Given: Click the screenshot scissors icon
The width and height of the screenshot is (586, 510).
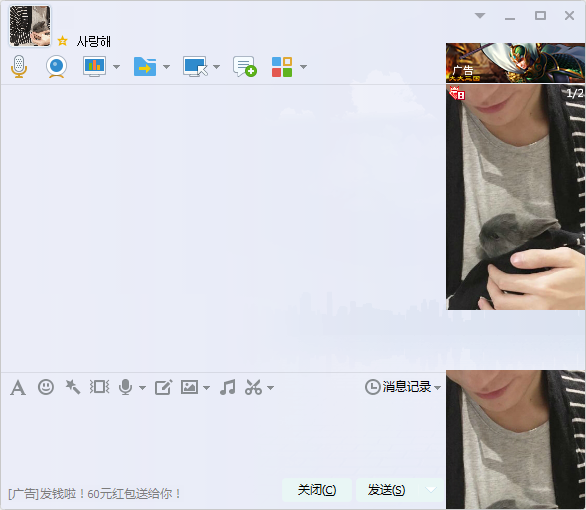Looking at the screenshot, I should click(253, 387).
